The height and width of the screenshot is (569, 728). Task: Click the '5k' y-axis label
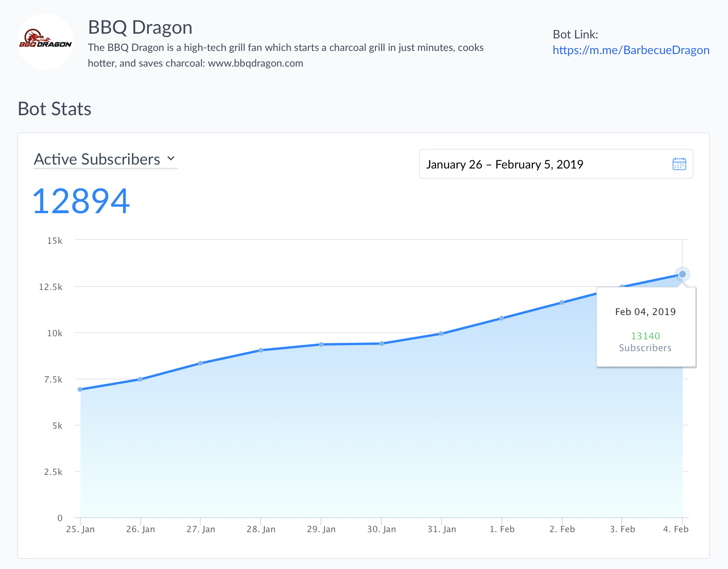57,426
